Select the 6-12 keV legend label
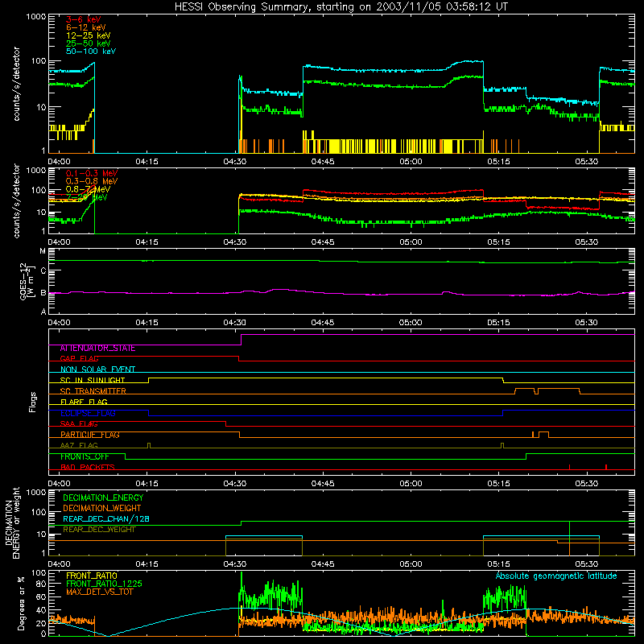Screen dimensions: 644x644 pyautogui.click(x=86, y=27)
